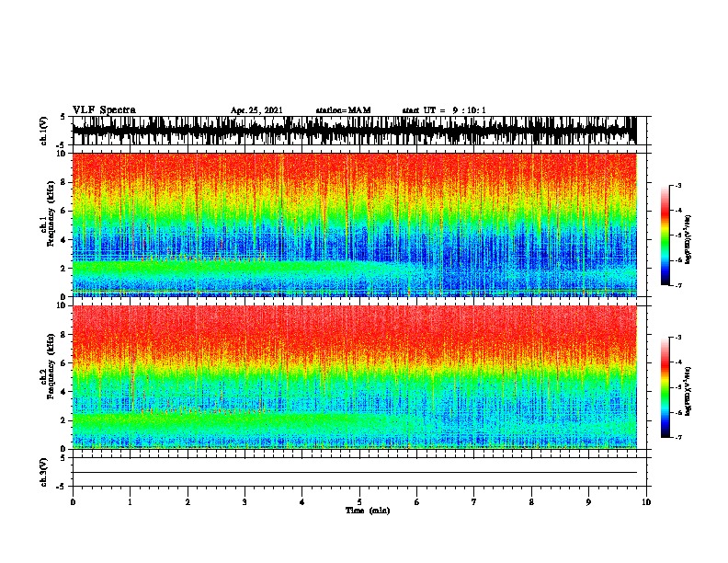This screenshot has width=728, height=563.
Task: Click the ch.1 "Frequency (kHz)" axis label
Action: [x=51, y=214]
